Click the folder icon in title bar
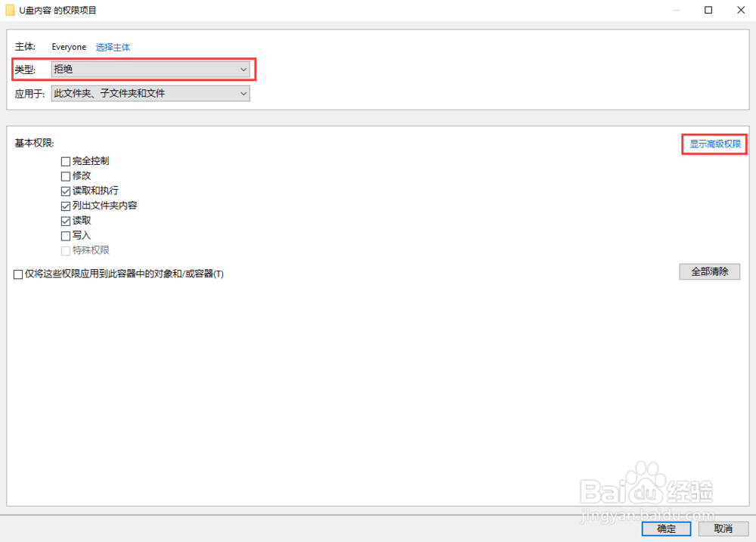Screen dimensions: 756x542 click(x=10, y=10)
